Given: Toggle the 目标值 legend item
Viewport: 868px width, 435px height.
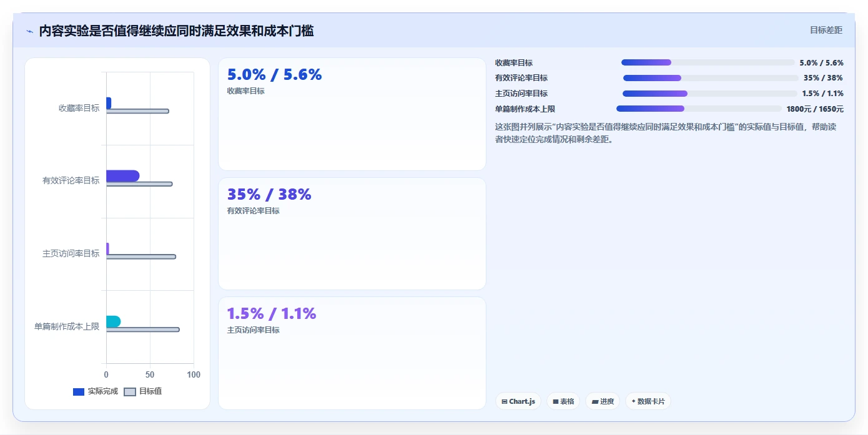Looking at the screenshot, I should point(143,391).
